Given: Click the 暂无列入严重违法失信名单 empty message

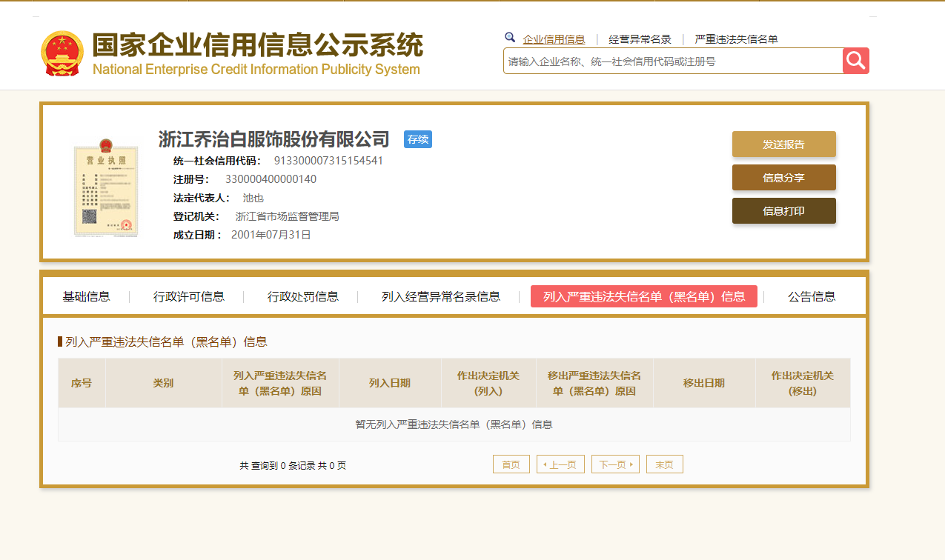Looking at the screenshot, I should (x=454, y=424).
